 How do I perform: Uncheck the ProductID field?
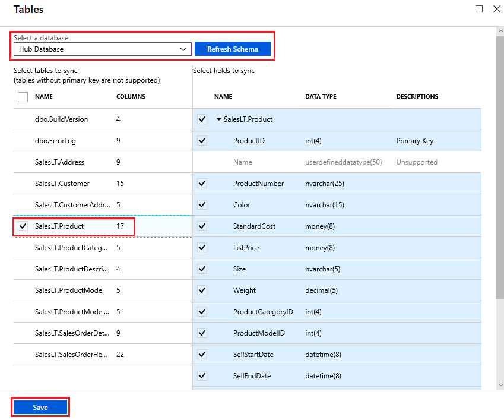[202, 140]
